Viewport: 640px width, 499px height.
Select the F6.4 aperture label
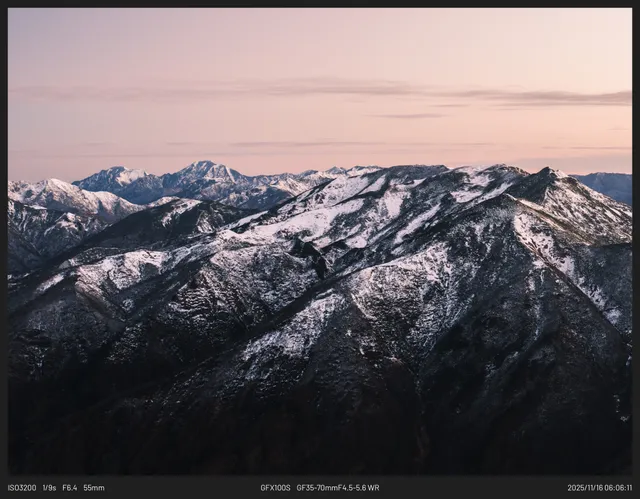pyautogui.click(x=69, y=488)
